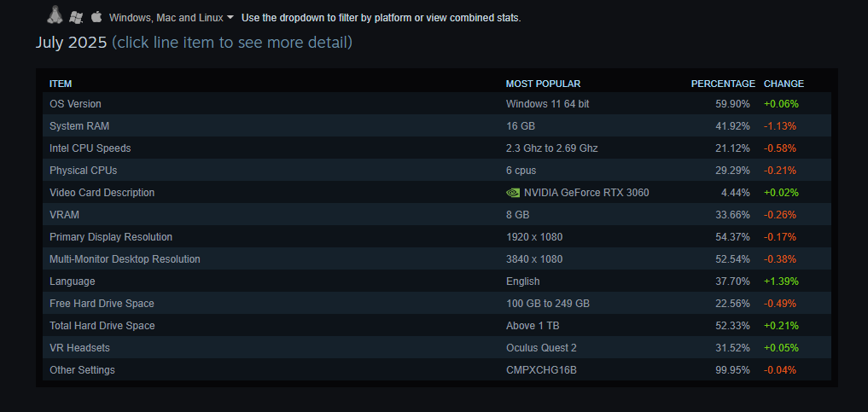868x412 pixels.
Task: Expand the VRAM row
Action: pos(437,214)
